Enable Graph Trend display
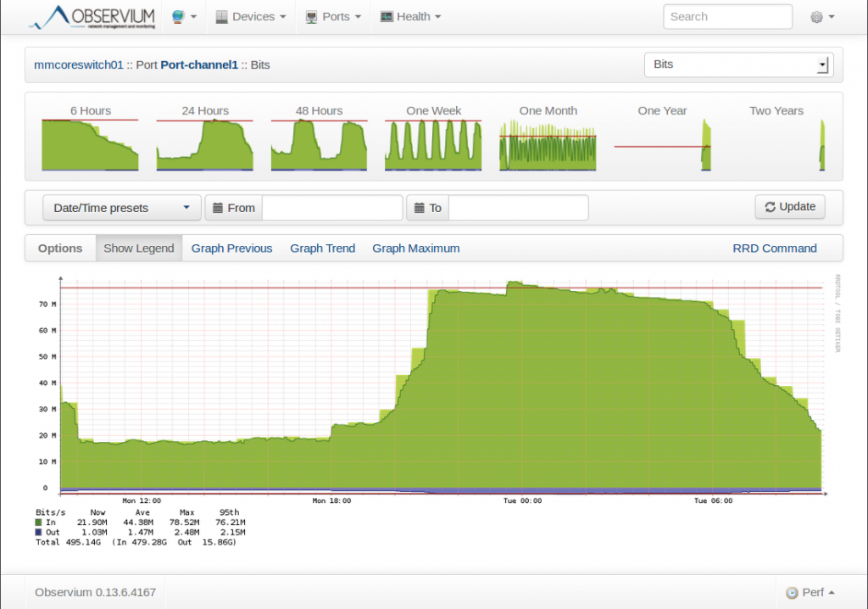 pyautogui.click(x=322, y=248)
